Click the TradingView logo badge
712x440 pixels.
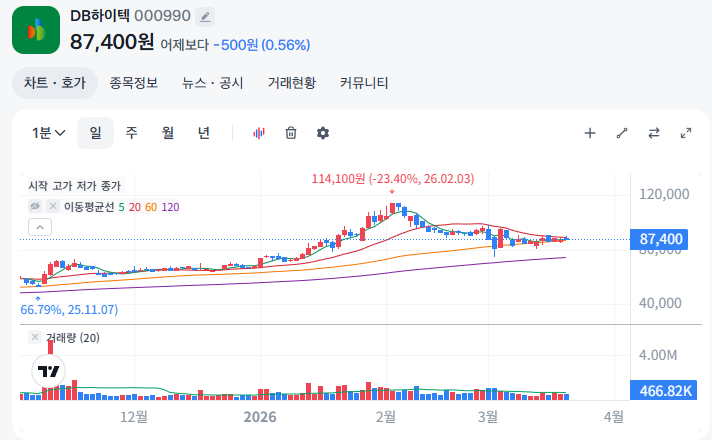(49, 371)
